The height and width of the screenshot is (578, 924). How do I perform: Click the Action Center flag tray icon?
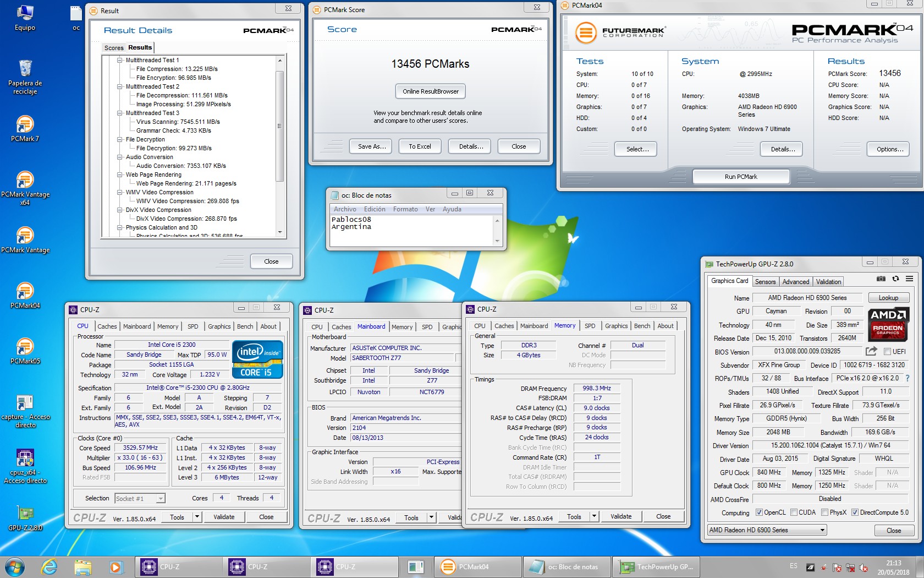coord(837,568)
